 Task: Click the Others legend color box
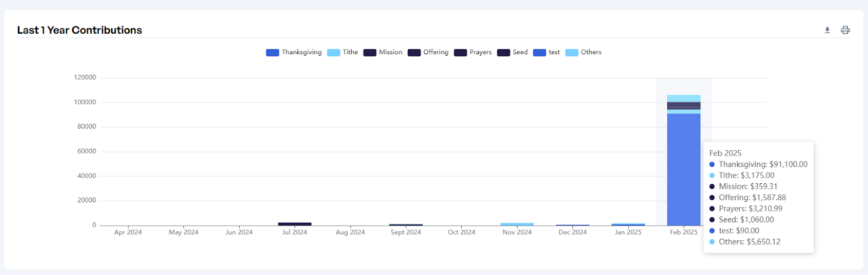click(572, 53)
